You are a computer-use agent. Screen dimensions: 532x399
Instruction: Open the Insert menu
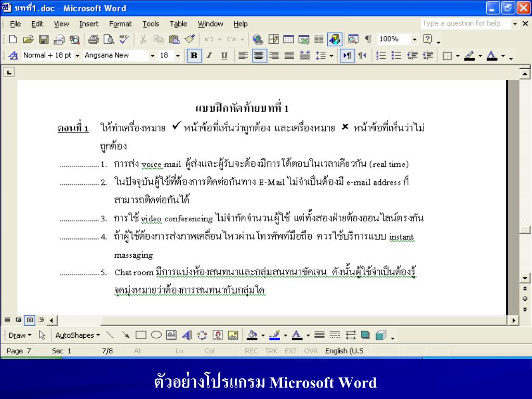click(88, 24)
